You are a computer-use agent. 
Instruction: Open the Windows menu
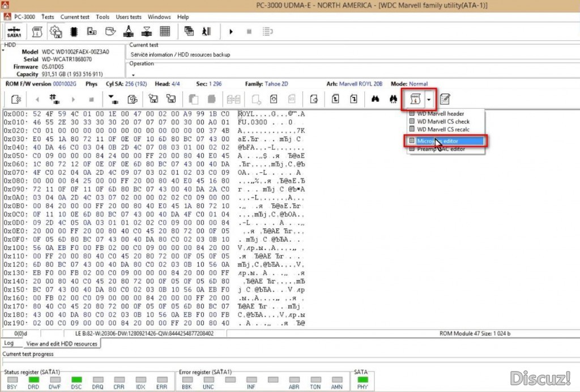[x=159, y=16]
